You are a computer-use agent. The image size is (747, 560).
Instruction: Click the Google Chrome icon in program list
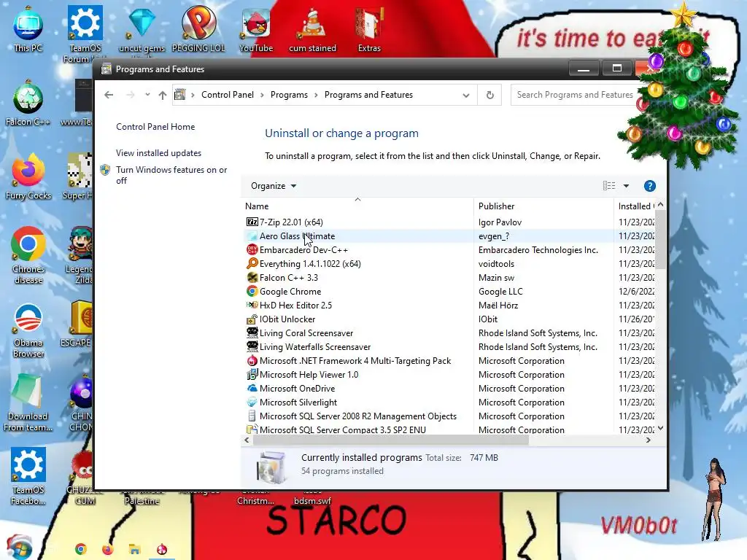pos(252,291)
